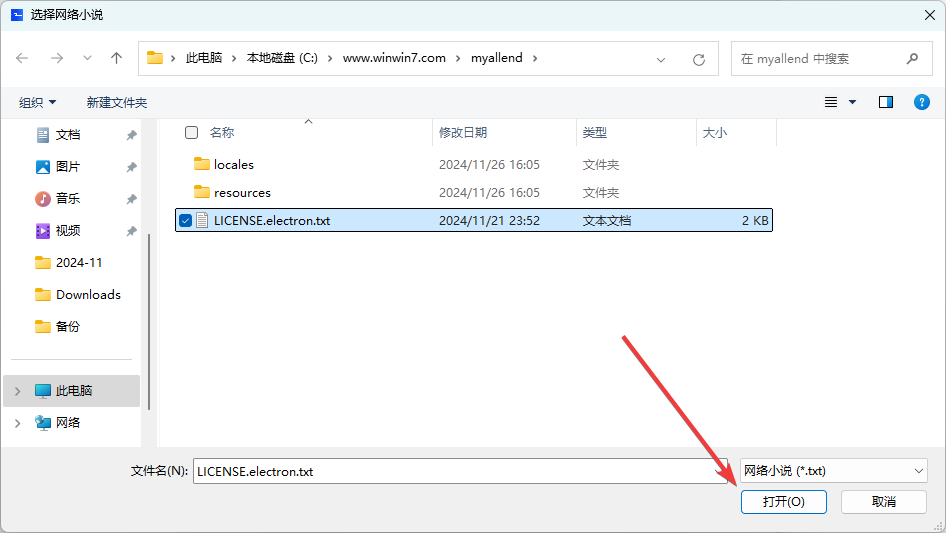Uncheck the LICENSE.electron.txt checkbox

pos(185,220)
